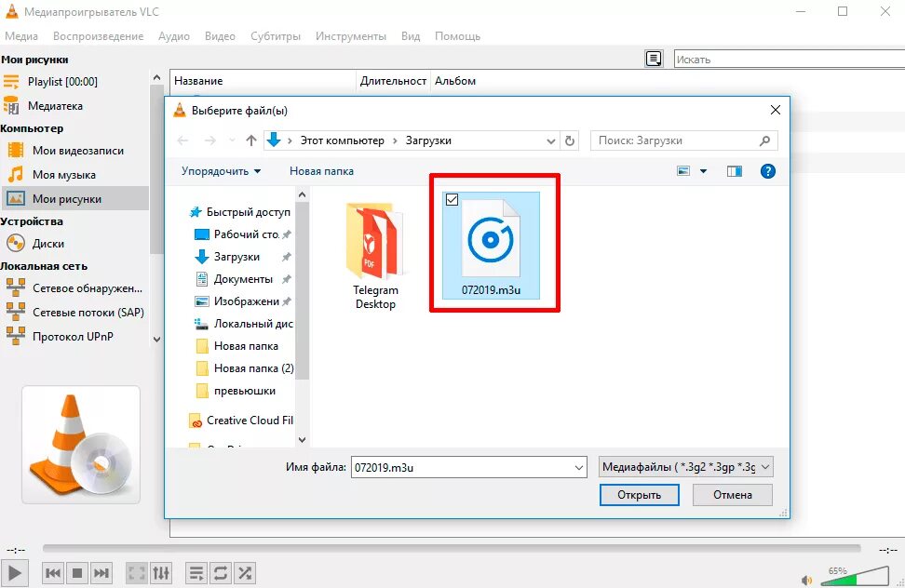Viewport: 905px width, 588px height.
Task: Close the file chooser dialog
Action: click(776, 110)
